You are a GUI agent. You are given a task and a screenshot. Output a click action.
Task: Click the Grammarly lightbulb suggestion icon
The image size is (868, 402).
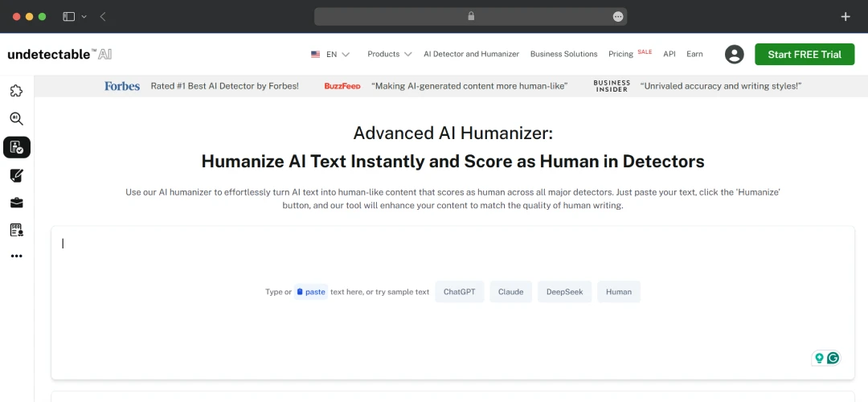(x=819, y=359)
